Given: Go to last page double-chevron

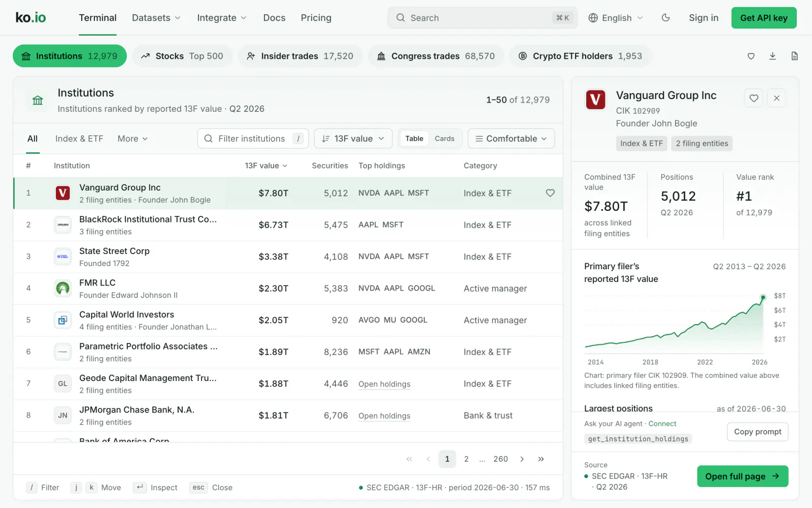Looking at the screenshot, I should (x=541, y=459).
